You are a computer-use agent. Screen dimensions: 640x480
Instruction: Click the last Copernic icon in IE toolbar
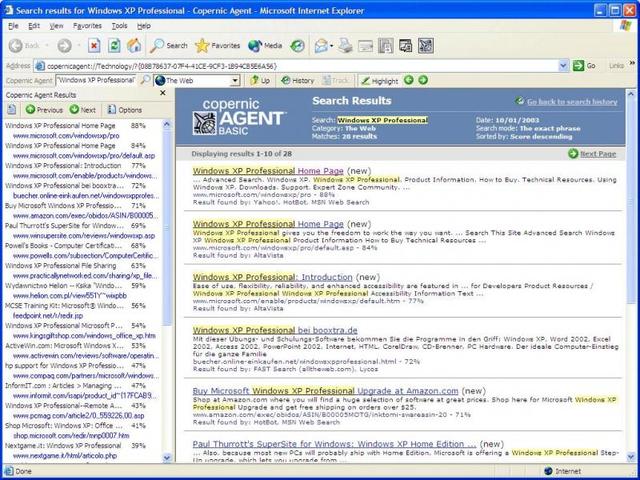click(426, 45)
